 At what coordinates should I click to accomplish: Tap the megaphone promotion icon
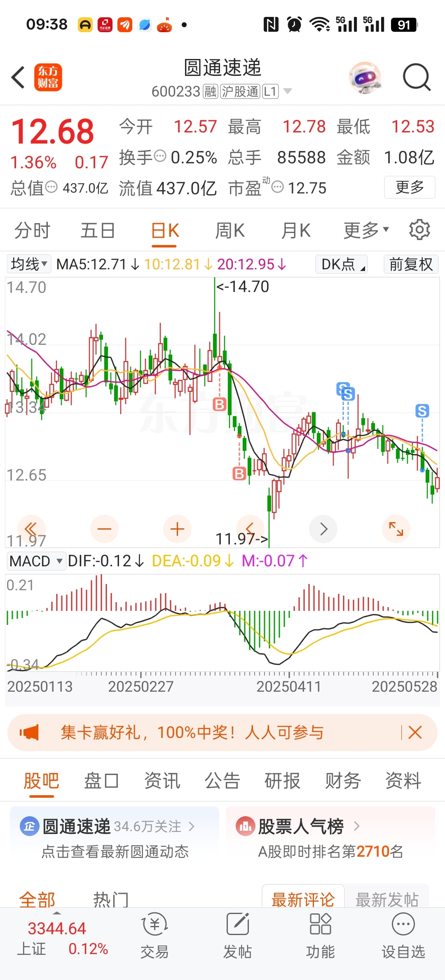coord(29,733)
